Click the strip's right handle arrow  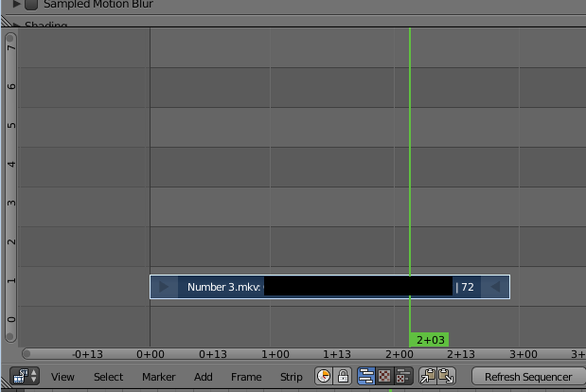495,287
